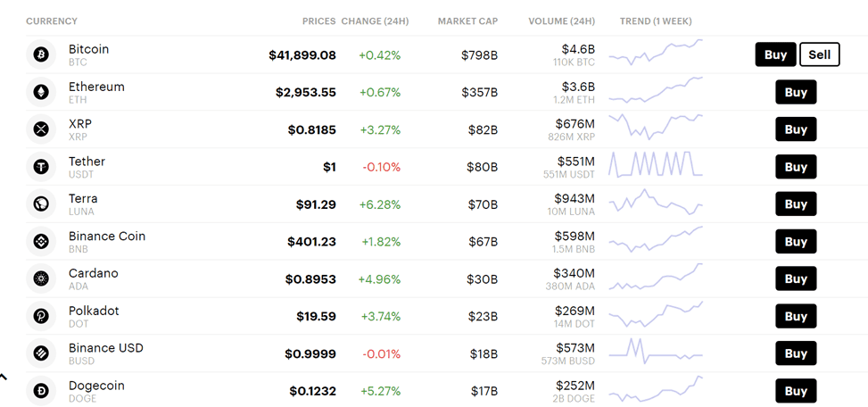Click the Bitcoin coin icon
This screenshot has height=407, width=868.
[x=41, y=54]
